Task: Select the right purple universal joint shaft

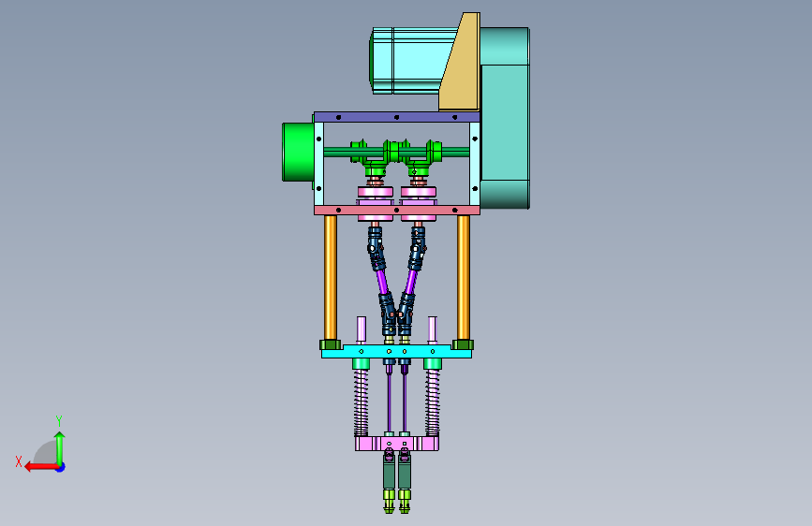Action: (412, 280)
